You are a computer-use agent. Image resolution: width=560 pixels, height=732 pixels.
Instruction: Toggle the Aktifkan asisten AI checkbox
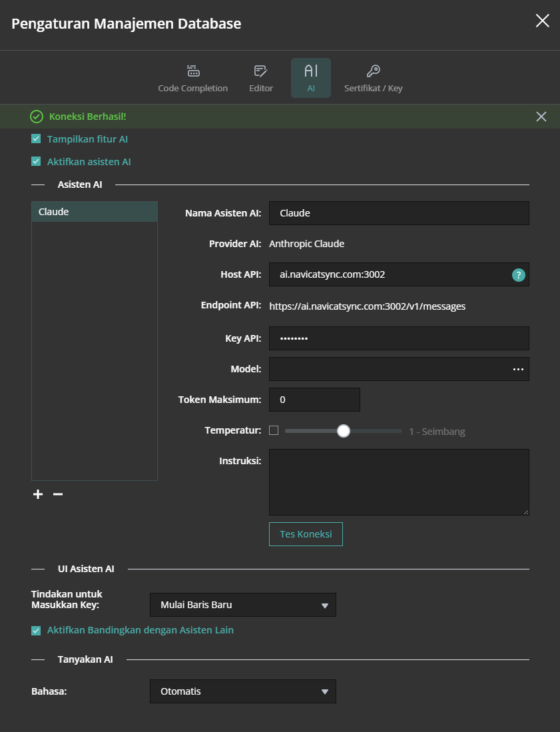(x=36, y=162)
